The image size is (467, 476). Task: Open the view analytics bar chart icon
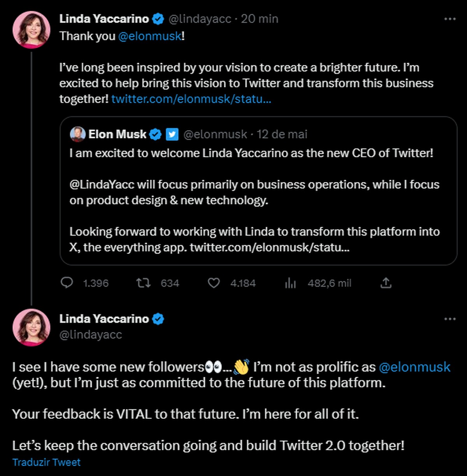click(290, 283)
